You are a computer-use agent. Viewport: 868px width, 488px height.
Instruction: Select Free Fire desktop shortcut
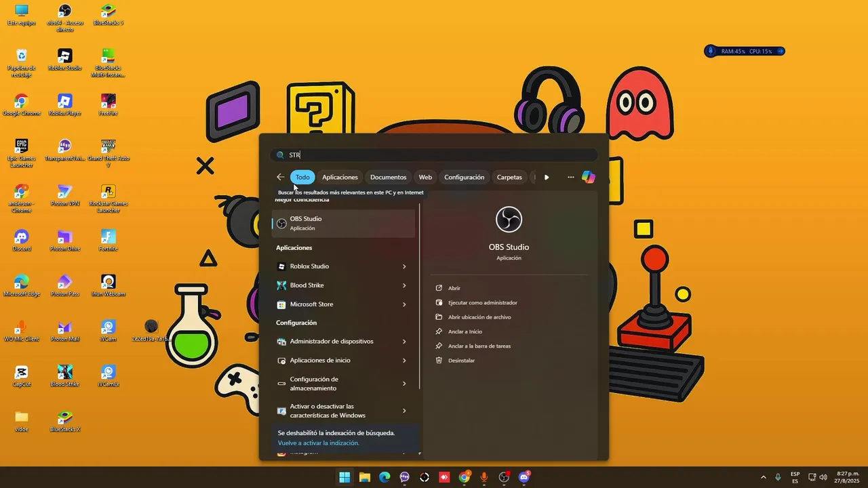[x=108, y=105]
